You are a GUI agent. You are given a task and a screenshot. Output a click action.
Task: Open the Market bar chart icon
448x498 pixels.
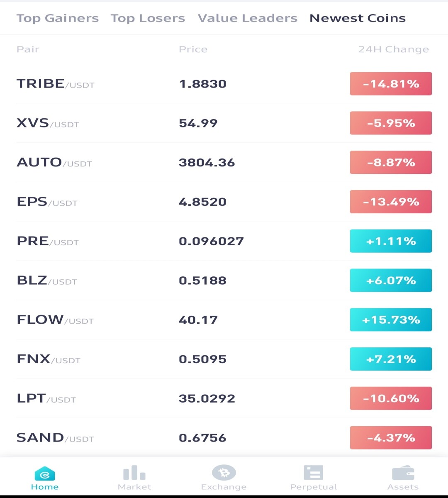pyautogui.click(x=134, y=473)
